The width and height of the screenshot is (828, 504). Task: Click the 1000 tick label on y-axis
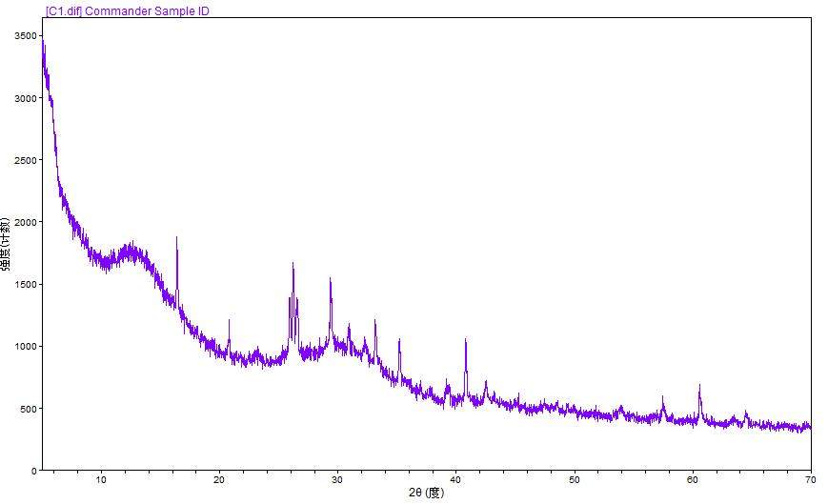pyautogui.click(x=25, y=347)
